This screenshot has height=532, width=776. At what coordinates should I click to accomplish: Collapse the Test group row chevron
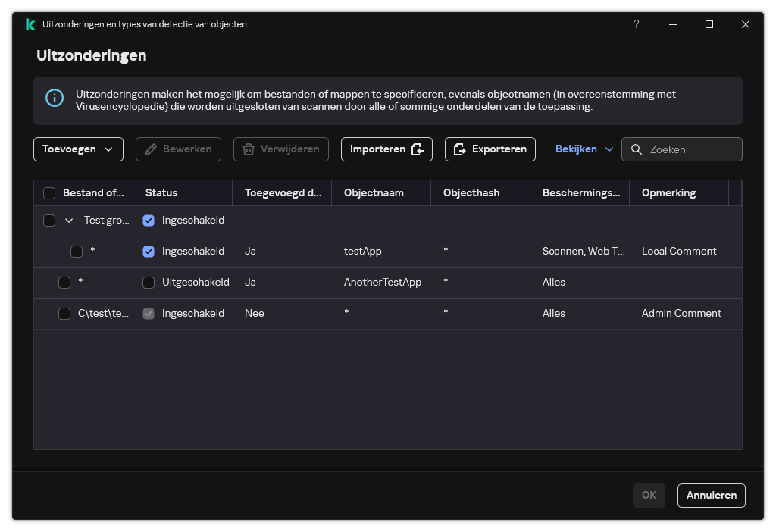pyautogui.click(x=69, y=221)
